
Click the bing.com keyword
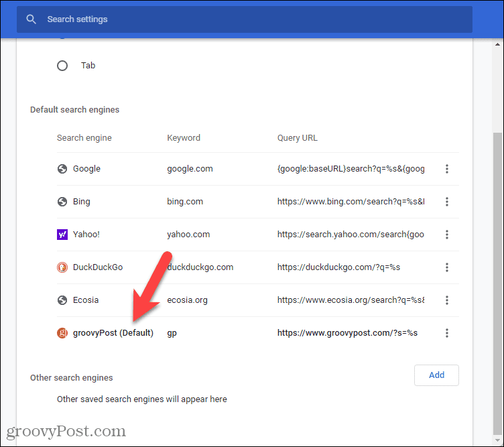(185, 202)
